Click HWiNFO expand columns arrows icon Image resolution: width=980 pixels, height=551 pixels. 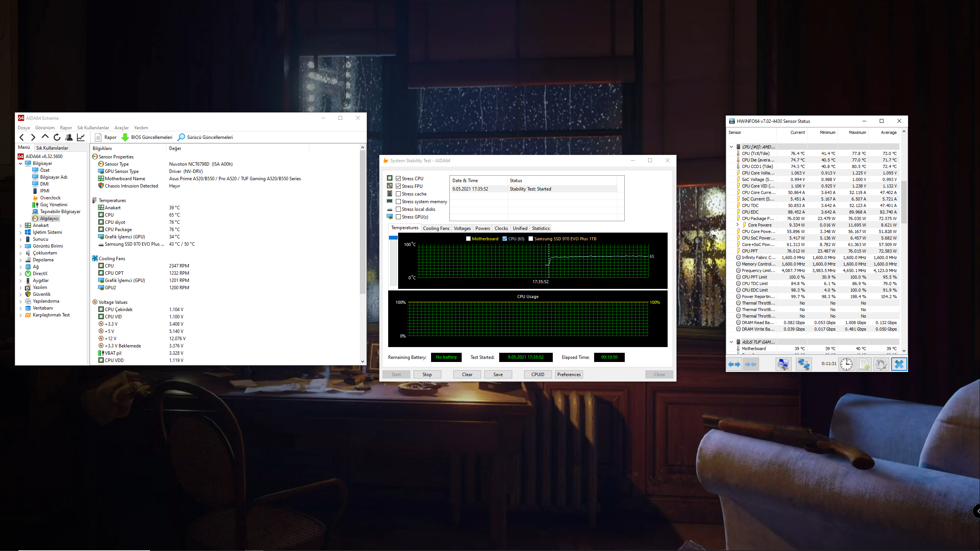click(734, 364)
